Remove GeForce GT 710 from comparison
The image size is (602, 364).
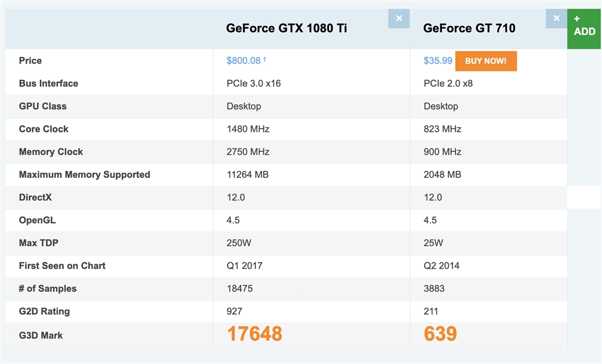tap(556, 19)
